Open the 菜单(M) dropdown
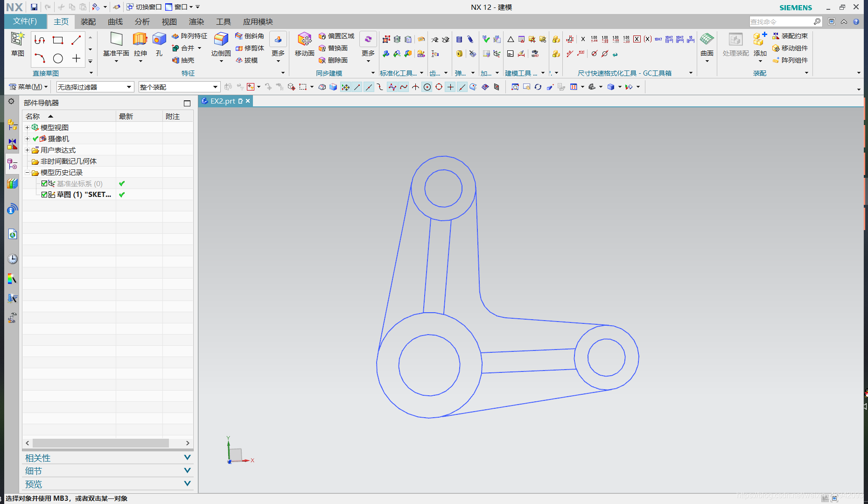Image resolution: width=868 pixels, height=504 pixels. tap(28, 87)
